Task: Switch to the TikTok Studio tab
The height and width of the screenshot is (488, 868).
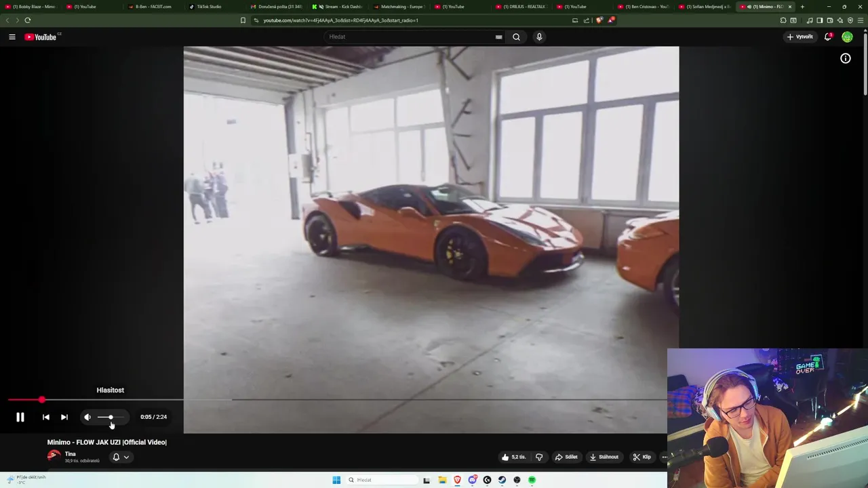Action: click(212, 7)
